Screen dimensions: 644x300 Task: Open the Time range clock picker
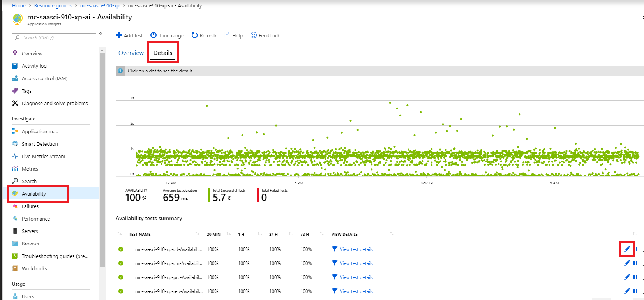point(154,35)
